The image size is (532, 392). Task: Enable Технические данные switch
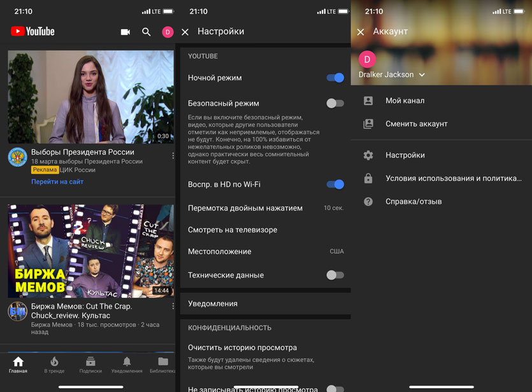click(335, 275)
